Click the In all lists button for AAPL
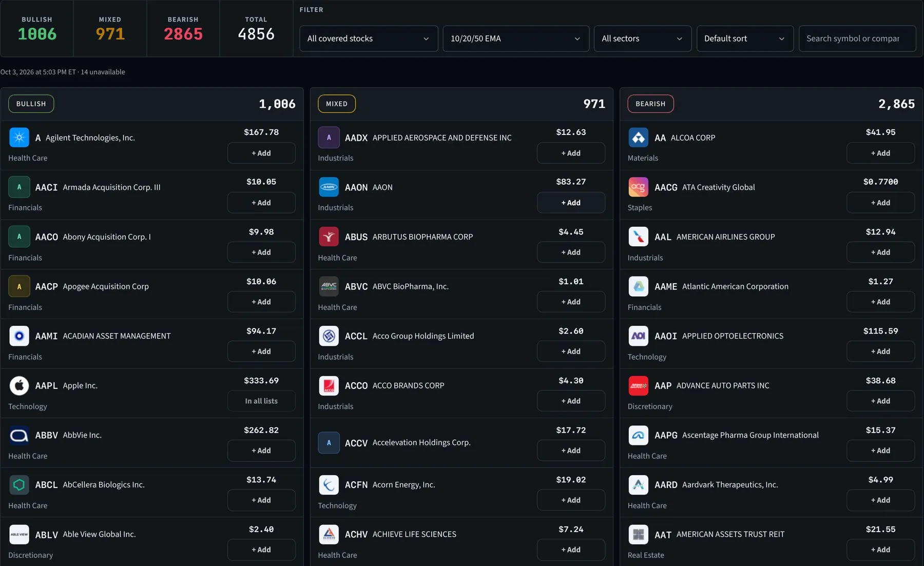 pyautogui.click(x=261, y=401)
